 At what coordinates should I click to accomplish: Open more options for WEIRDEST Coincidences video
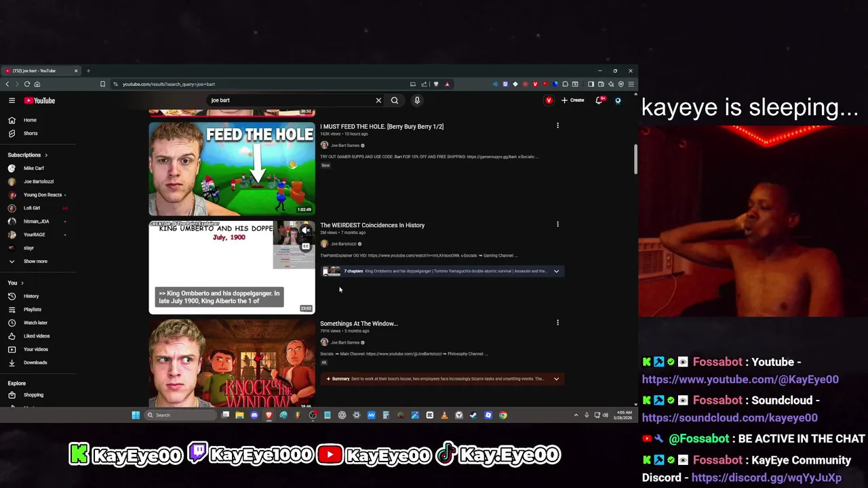click(557, 224)
